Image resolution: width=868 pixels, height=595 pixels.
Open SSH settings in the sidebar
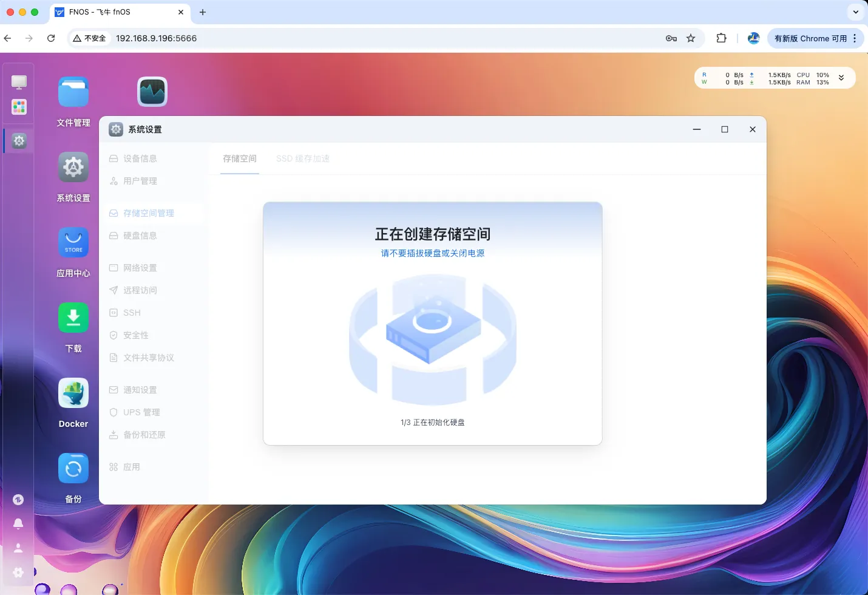click(132, 312)
